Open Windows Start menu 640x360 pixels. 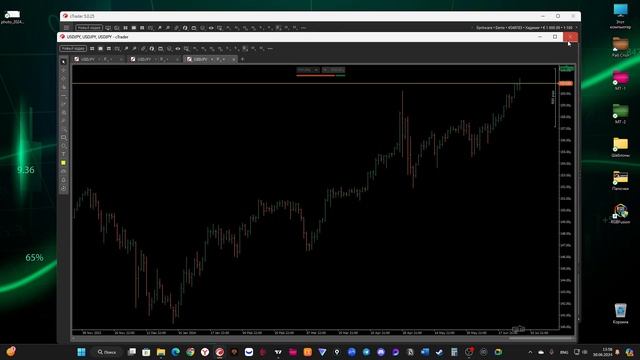81,352
